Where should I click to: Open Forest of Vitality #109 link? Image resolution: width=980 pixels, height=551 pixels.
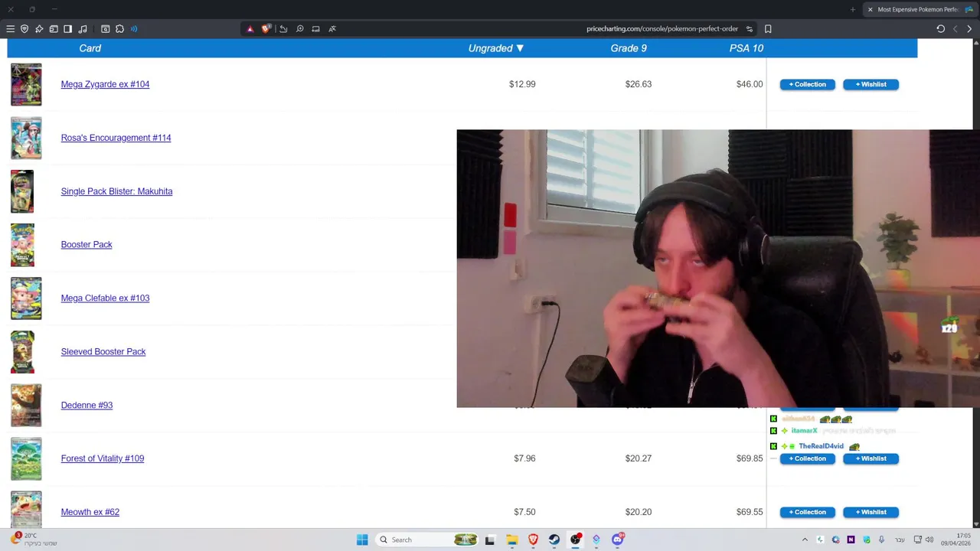coord(103,458)
